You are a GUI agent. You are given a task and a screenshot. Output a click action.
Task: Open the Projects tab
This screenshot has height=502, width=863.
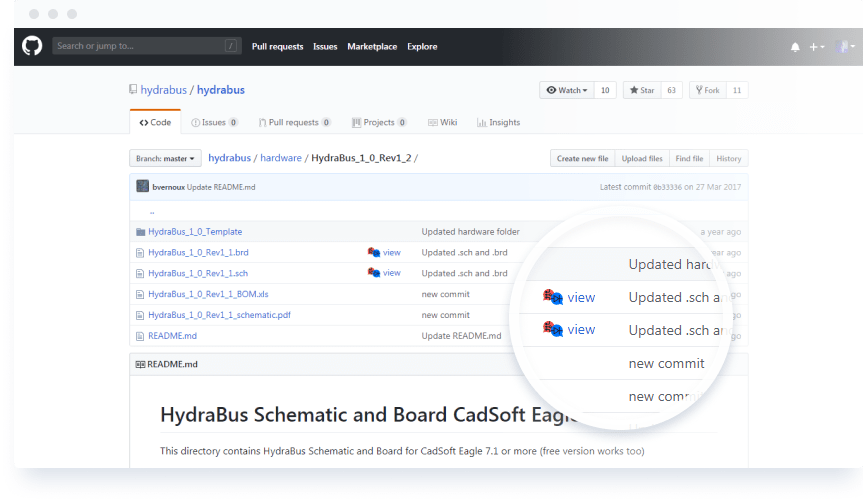379,122
